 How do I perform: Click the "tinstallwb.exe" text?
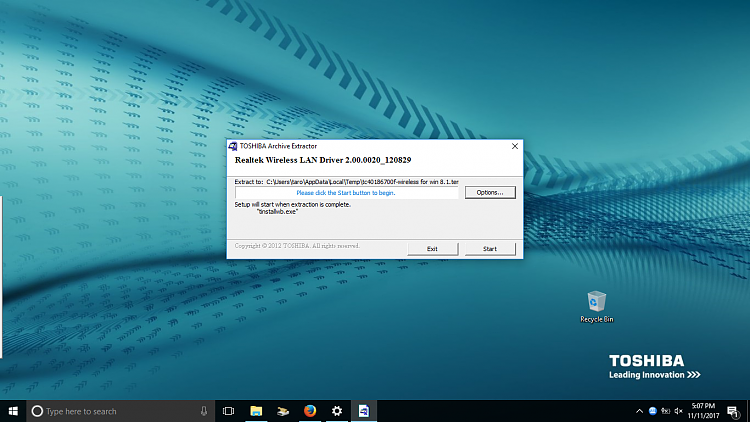(x=277, y=211)
